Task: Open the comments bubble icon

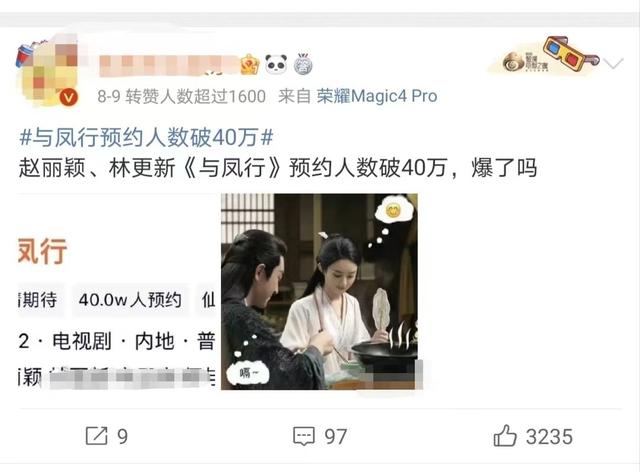Action: 304,436
